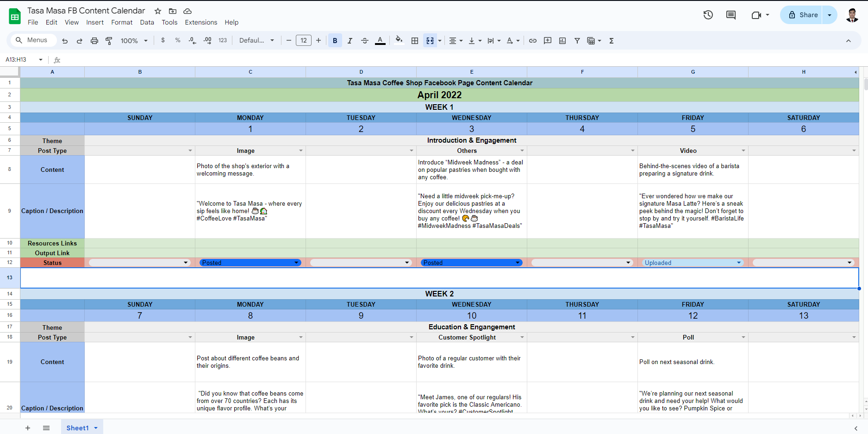Open the text rotation dropdown
The image size is (868, 434).
click(x=513, y=41)
